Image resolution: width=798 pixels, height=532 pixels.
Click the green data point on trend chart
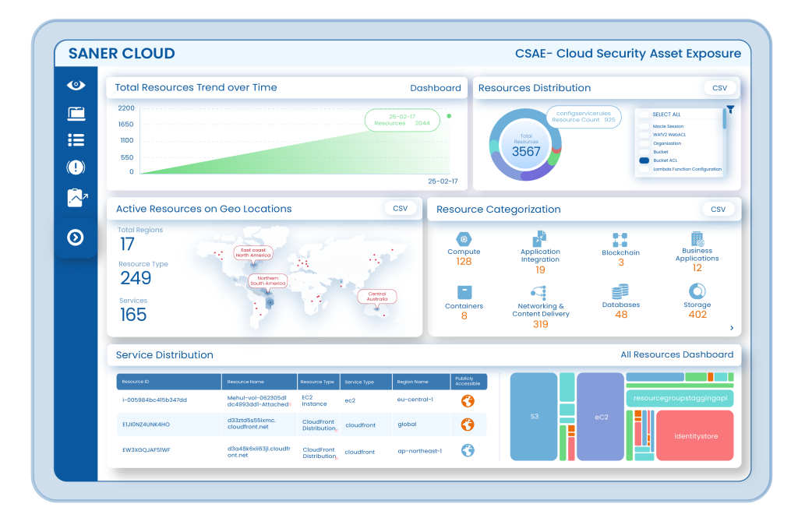point(449,116)
